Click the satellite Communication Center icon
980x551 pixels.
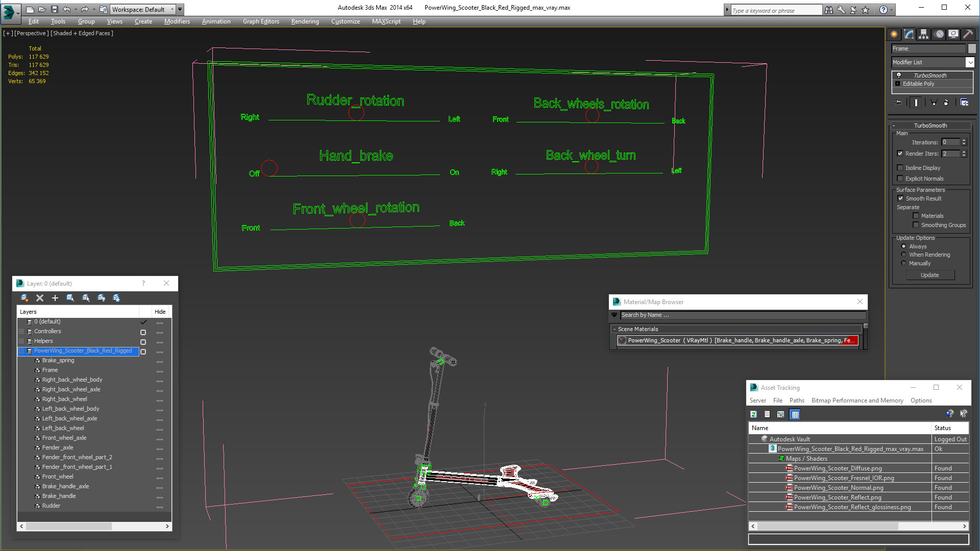coord(853,10)
